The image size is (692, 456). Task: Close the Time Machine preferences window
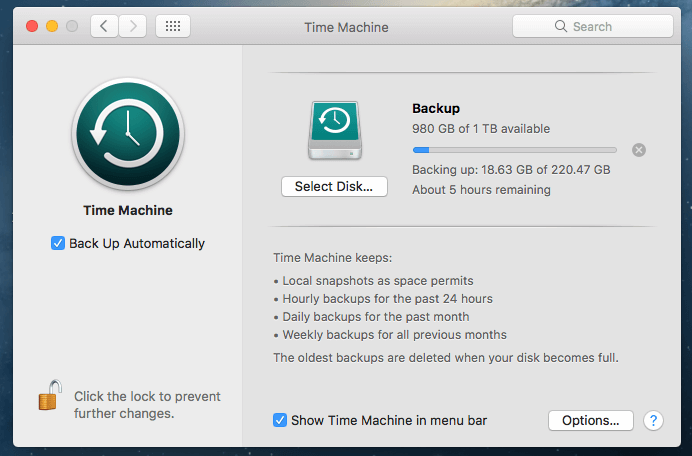tap(31, 26)
